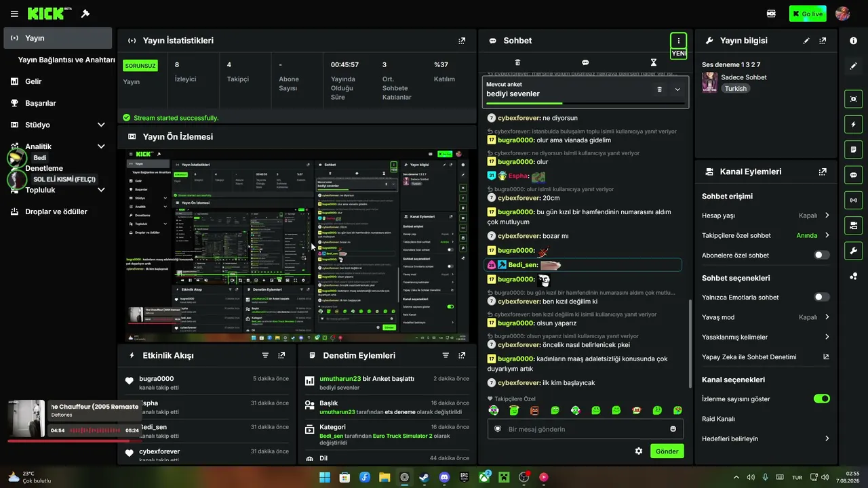Open the emoji picker in message box
Image resolution: width=868 pixels, height=488 pixels.
(x=673, y=429)
